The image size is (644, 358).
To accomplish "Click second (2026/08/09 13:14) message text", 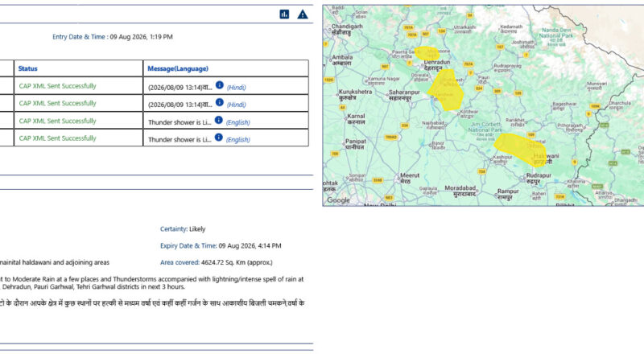I will pos(180,105).
